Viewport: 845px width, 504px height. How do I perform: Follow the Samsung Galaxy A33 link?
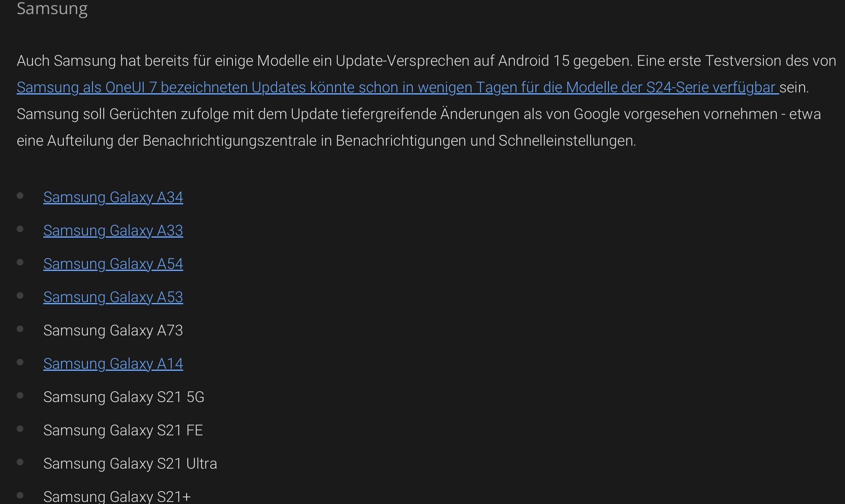click(113, 230)
